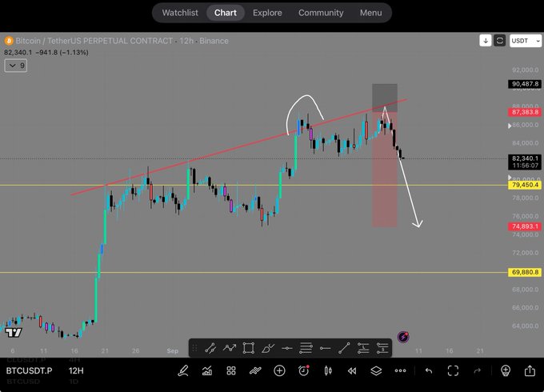The width and height of the screenshot is (544, 392).
Task: Click the square frame icon next to USDT
Action: pyautogui.click(x=499, y=41)
